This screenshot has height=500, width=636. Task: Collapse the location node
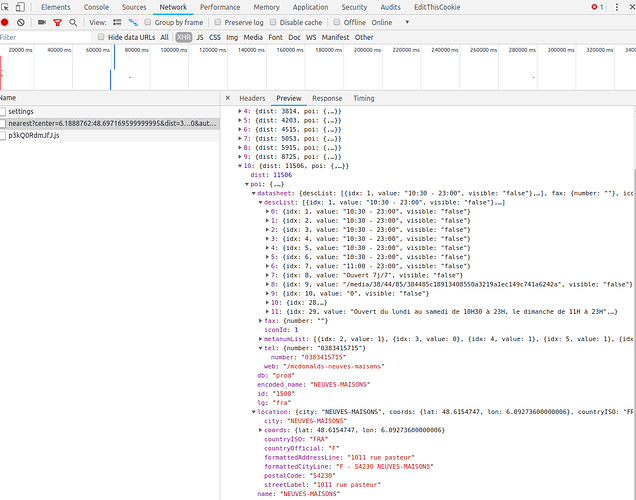[x=254, y=412]
